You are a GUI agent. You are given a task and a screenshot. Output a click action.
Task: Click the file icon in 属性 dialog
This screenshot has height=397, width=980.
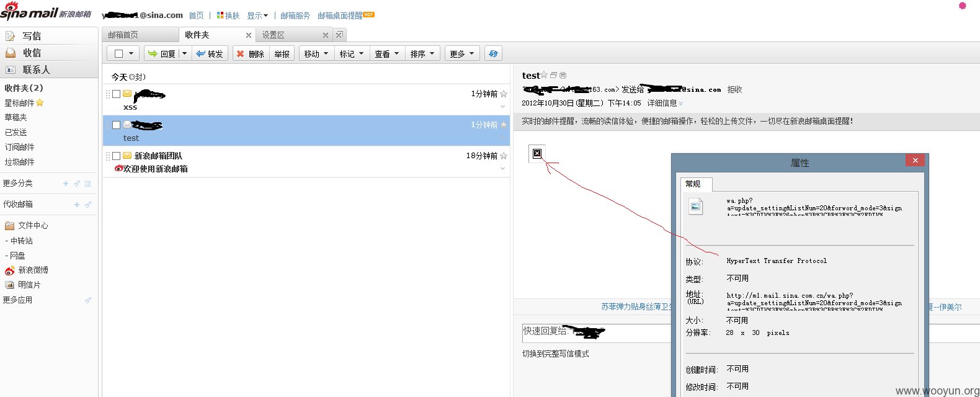(696, 207)
